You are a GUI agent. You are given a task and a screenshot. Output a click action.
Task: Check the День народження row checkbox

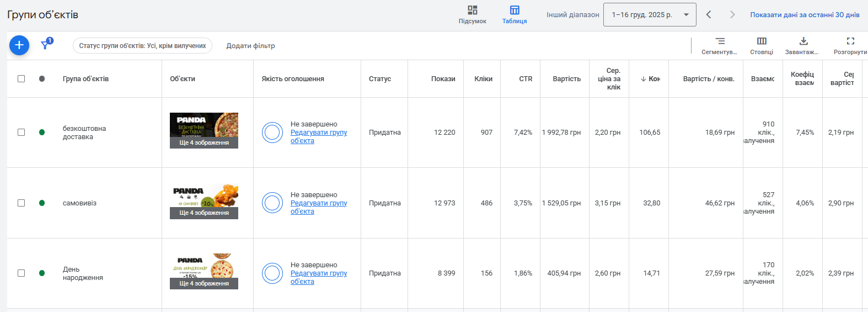point(21,273)
